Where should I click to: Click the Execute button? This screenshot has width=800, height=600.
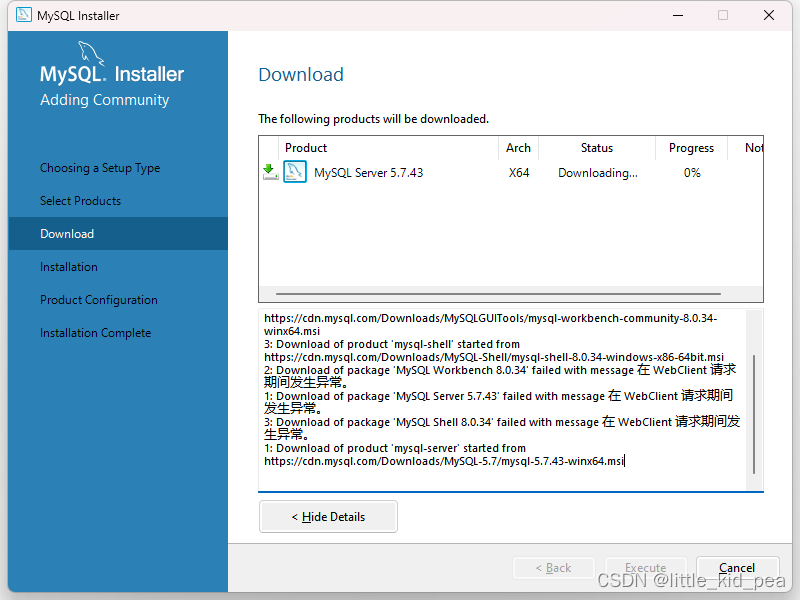[x=645, y=568]
